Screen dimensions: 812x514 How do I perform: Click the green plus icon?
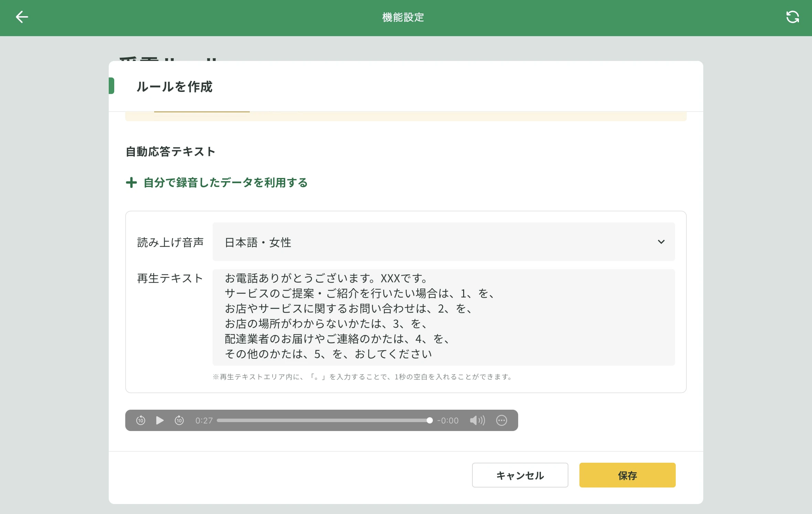click(131, 182)
